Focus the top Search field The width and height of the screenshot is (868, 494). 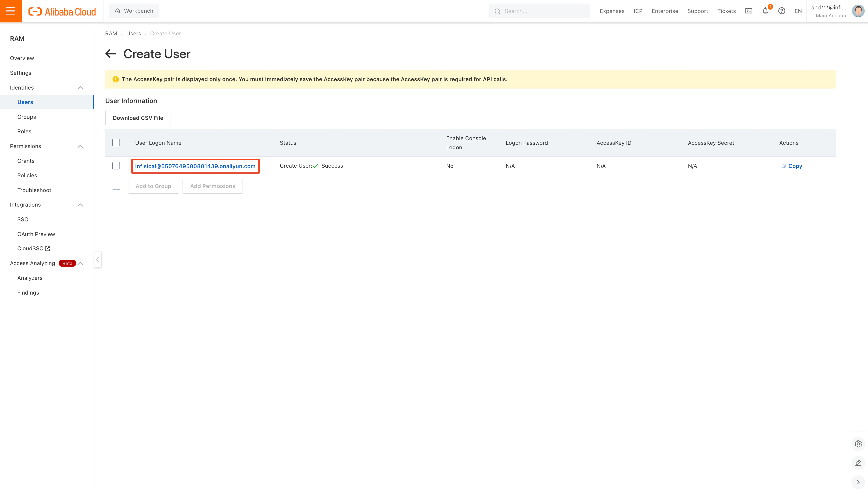[539, 11]
